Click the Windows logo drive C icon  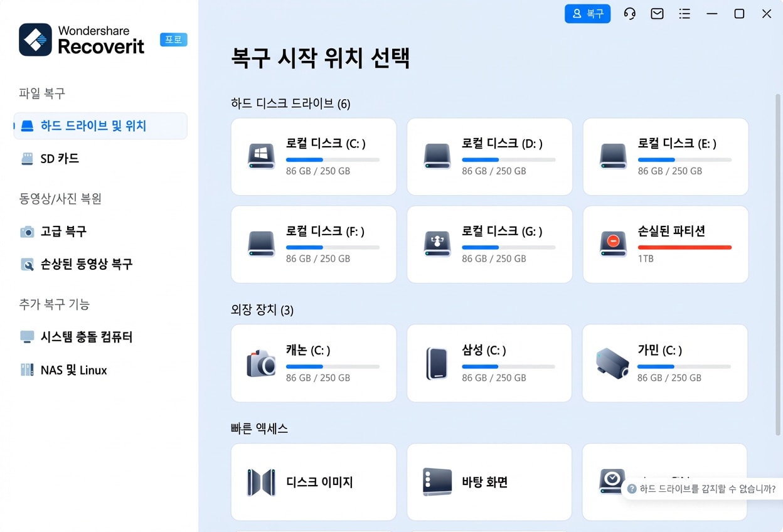tap(261, 156)
